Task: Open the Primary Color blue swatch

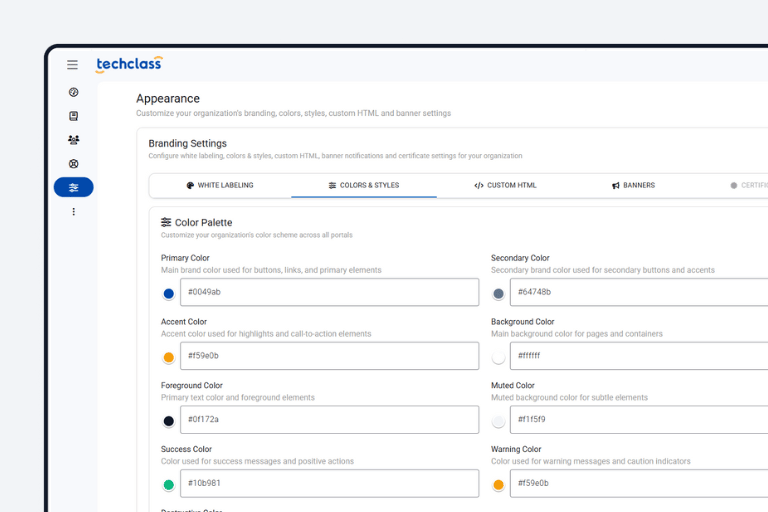Action: click(168, 293)
